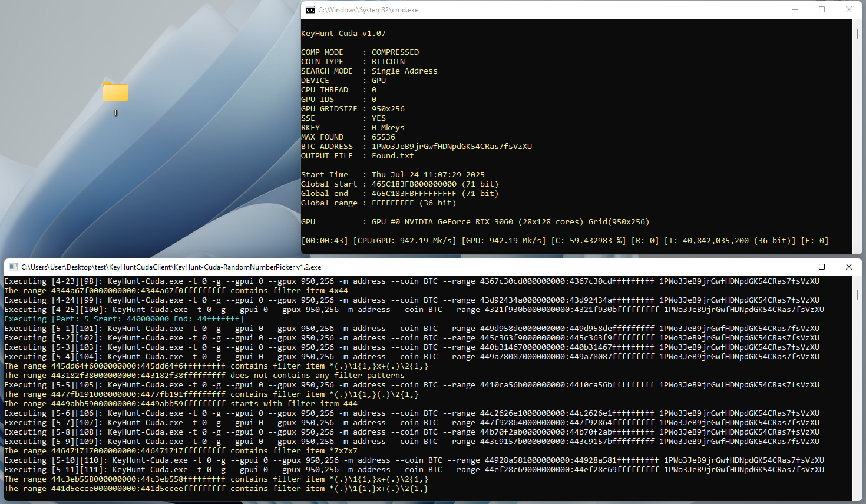Viewport: 866px width, 504px height.
Task: Click the 'Executing [4-24][99]' output line
Action: (412, 300)
